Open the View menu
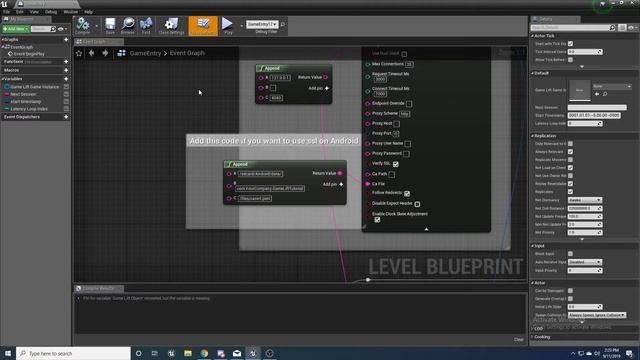Image resolution: width=640 pixels, height=360 pixels. click(x=34, y=12)
